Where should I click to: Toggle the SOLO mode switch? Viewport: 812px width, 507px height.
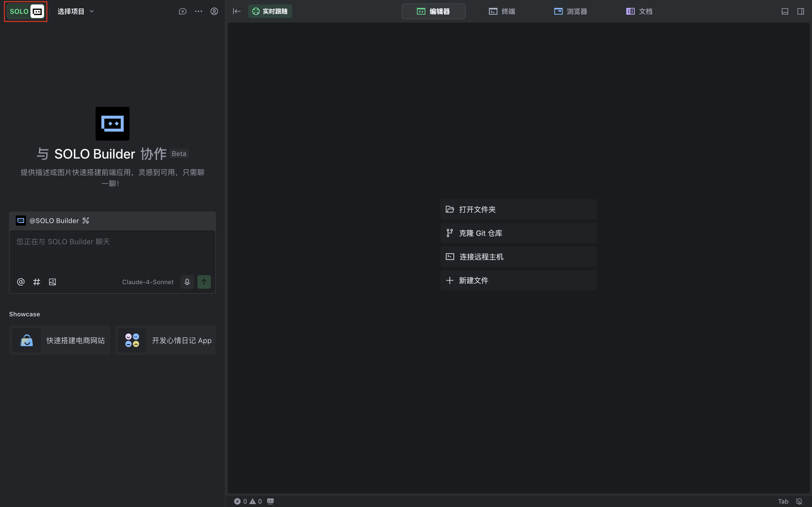pos(26,11)
